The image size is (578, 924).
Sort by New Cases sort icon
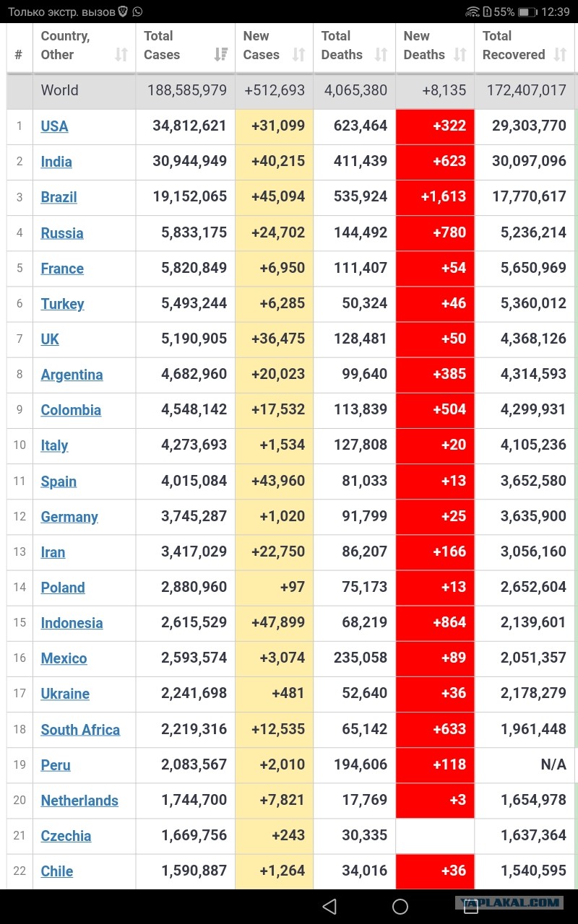tap(299, 54)
